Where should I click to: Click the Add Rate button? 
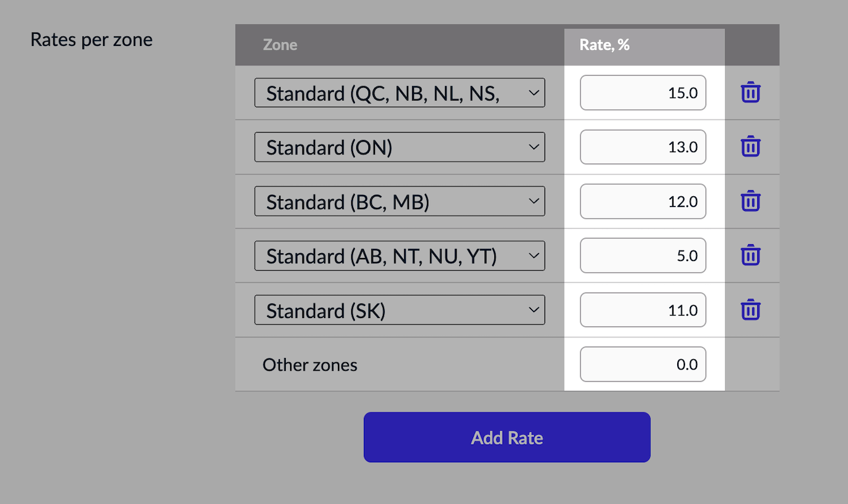pos(506,437)
